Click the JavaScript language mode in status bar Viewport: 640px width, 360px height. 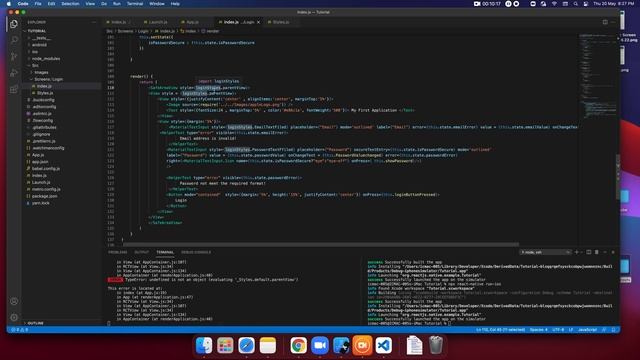click(x=587, y=329)
